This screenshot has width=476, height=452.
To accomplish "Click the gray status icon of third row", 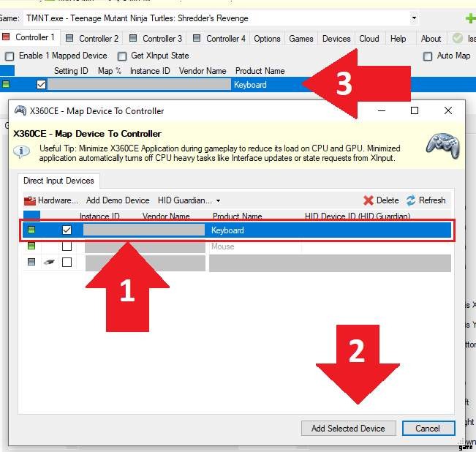I will tap(31, 262).
